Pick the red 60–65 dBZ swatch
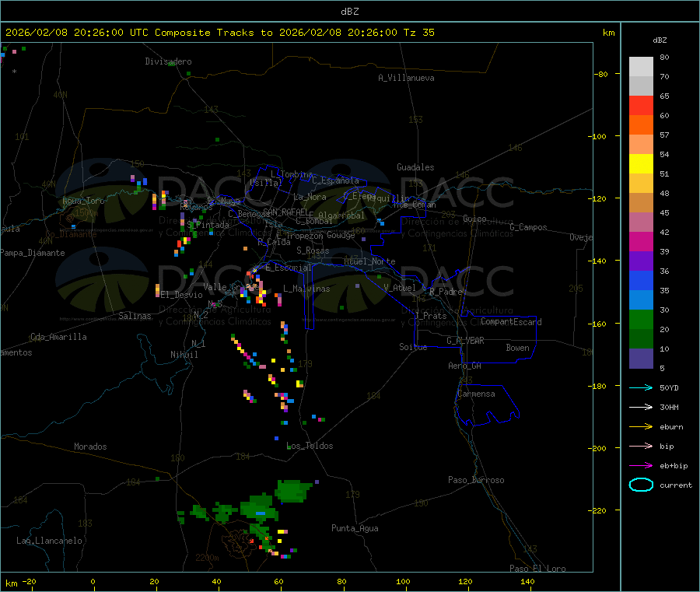This screenshot has width=700, height=592. click(x=641, y=105)
